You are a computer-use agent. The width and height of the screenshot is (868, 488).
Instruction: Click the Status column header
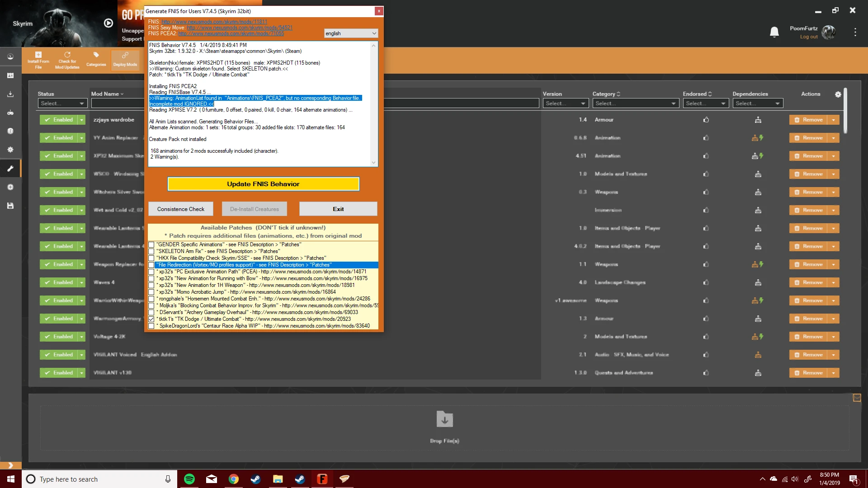click(x=46, y=94)
